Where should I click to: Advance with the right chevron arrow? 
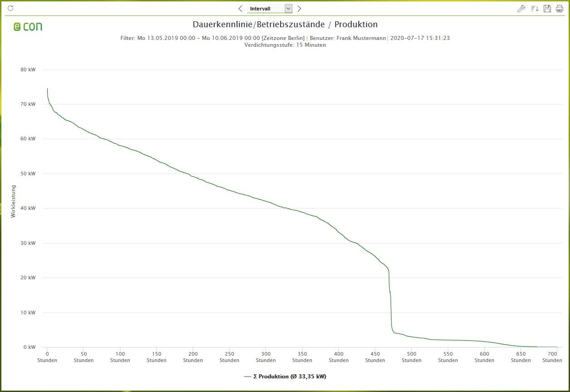pyautogui.click(x=299, y=8)
